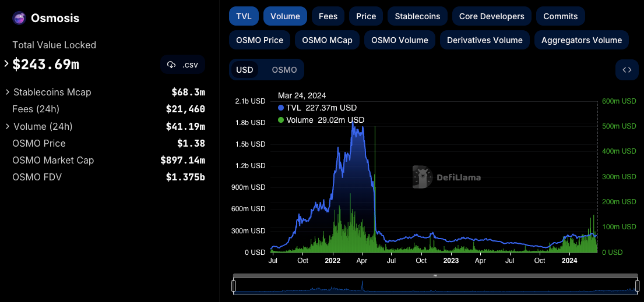
Task: Click the Osmosis logo icon
Action: pos(19,18)
